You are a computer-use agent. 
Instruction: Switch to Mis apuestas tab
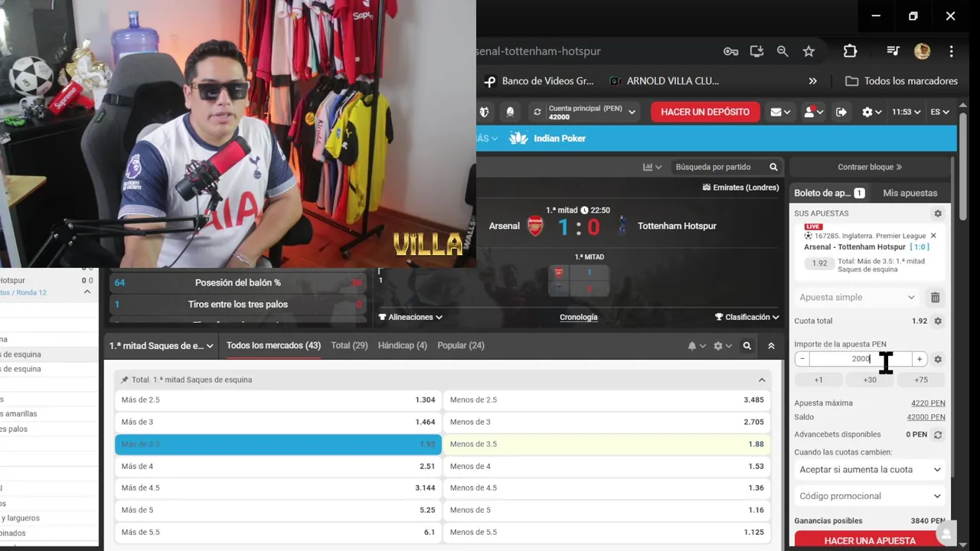coord(910,193)
